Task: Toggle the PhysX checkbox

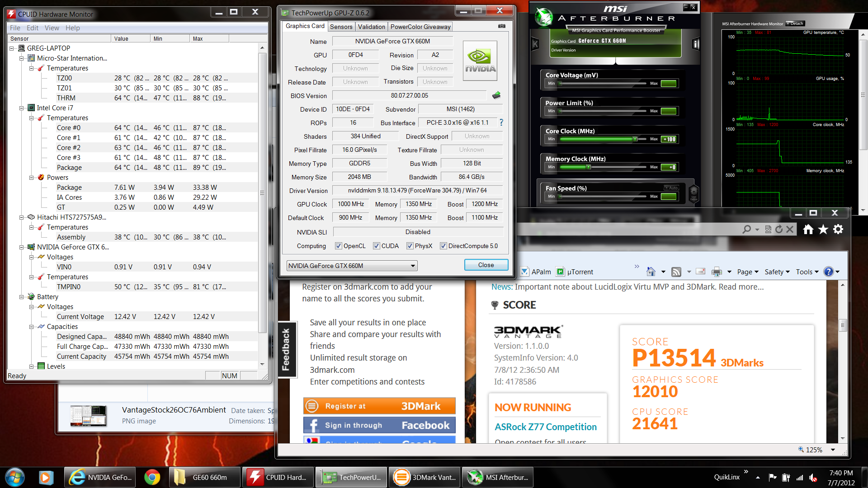Action: (410, 246)
